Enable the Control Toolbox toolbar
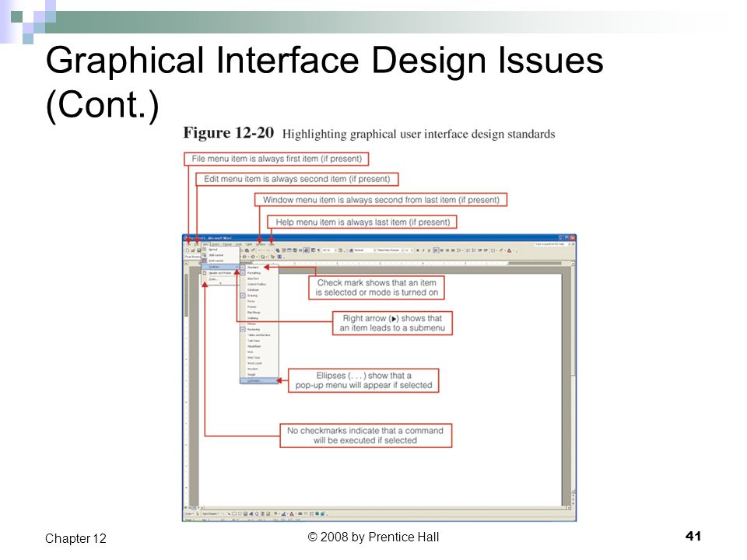Image resolution: width=747 pixels, height=560 pixels. (259, 285)
